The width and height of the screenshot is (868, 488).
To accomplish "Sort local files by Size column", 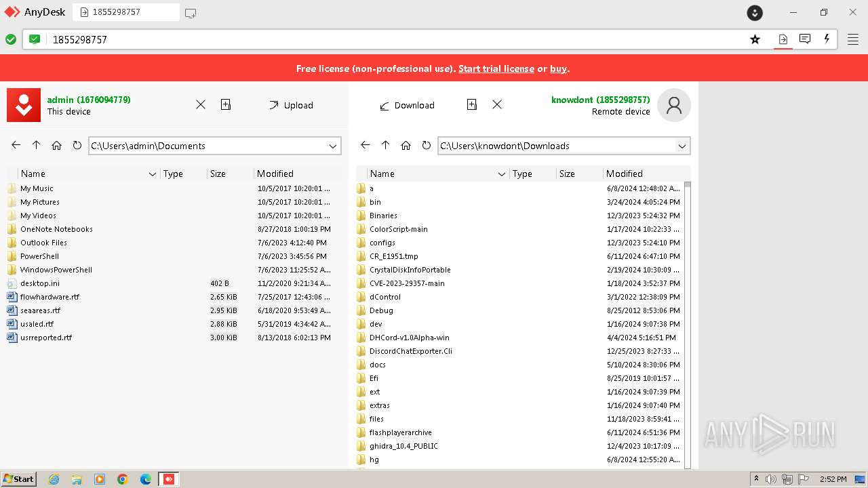I will click(230, 174).
